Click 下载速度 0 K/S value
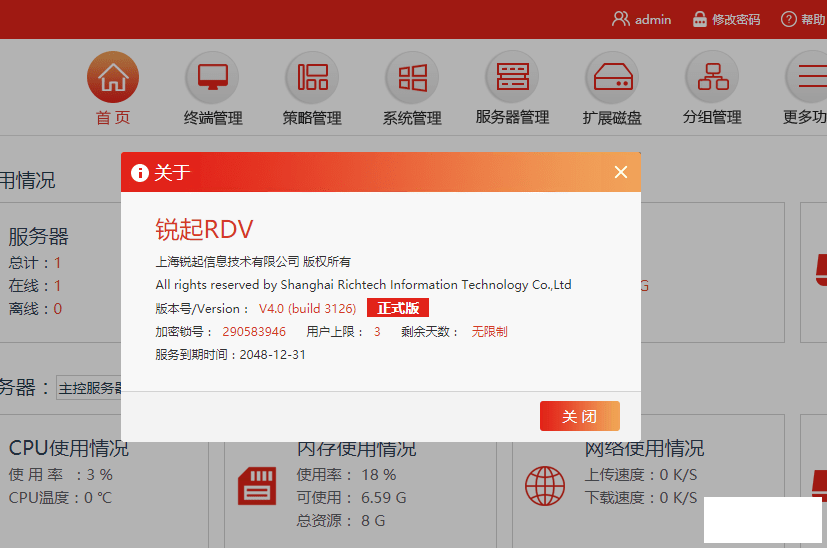This screenshot has width=827, height=548. tap(678, 497)
